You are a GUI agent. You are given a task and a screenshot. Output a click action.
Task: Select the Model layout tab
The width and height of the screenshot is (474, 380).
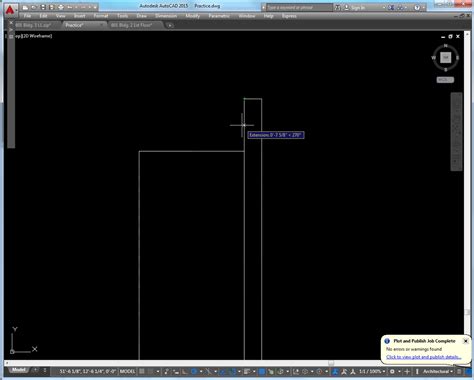coord(19,370)
